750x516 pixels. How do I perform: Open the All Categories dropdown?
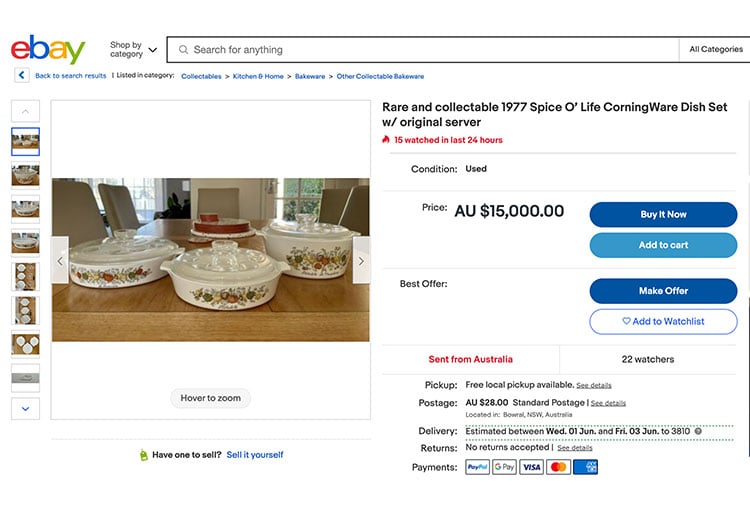point(715,49)
